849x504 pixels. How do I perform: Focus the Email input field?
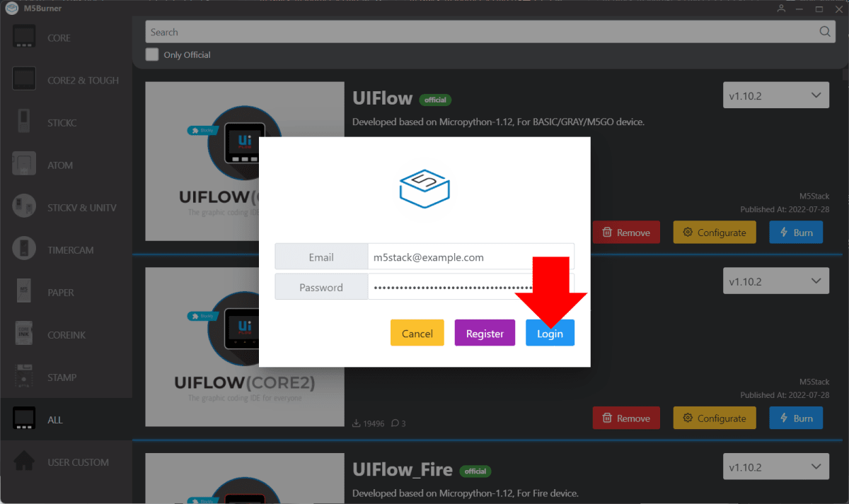pyautogui.click(x=470, y=257)
